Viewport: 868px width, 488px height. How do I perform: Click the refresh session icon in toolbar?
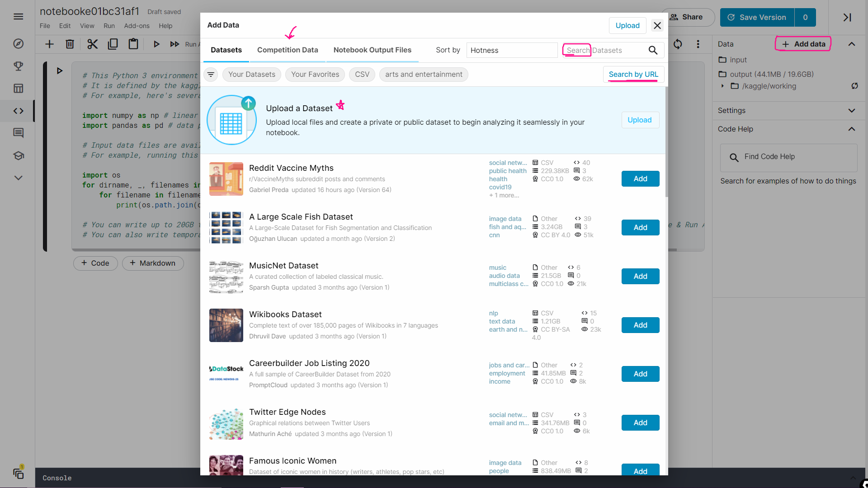pyautogui.click(x=678, y=44)
